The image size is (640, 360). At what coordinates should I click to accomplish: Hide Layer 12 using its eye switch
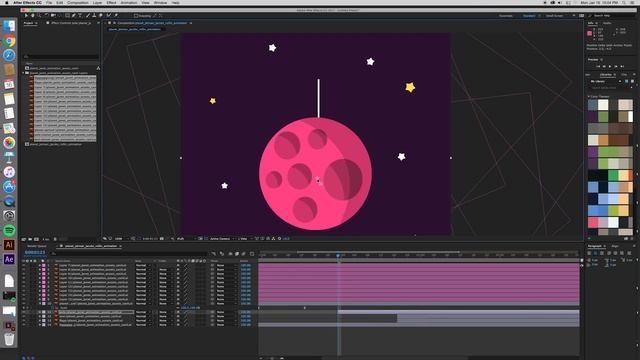tap(23, 287)
